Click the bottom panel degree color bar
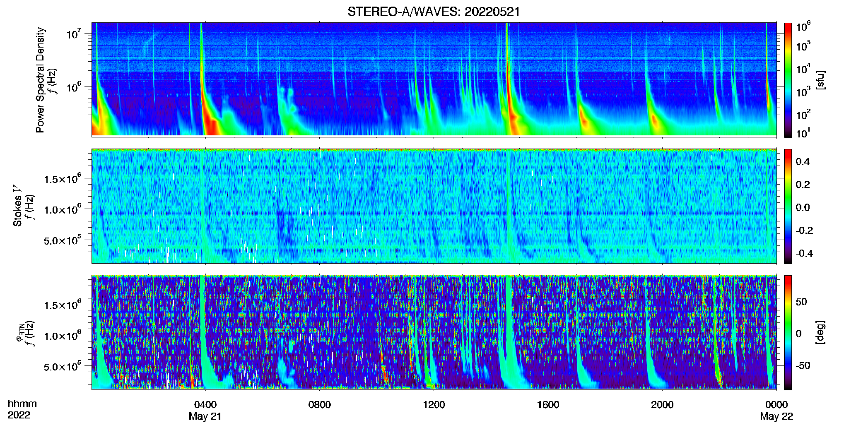The image size is (868, 447). pos(788,332)
